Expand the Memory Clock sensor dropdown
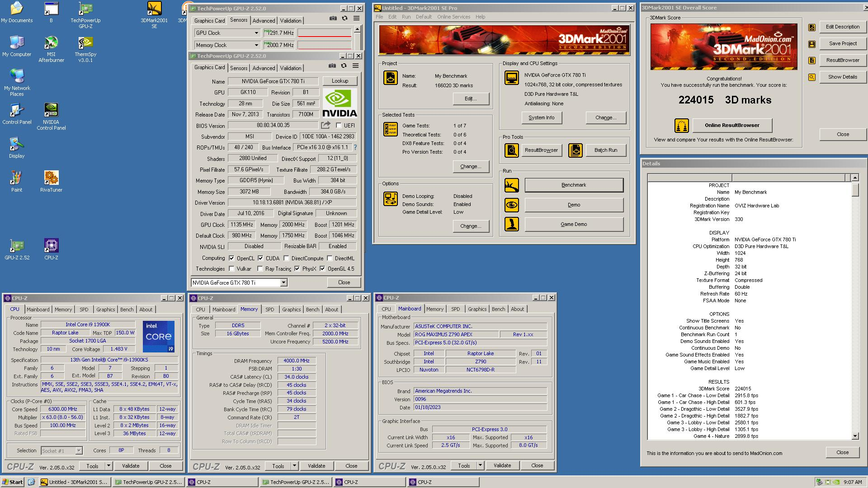The width and height of the screenshot is (868, 488). [256, 45]
